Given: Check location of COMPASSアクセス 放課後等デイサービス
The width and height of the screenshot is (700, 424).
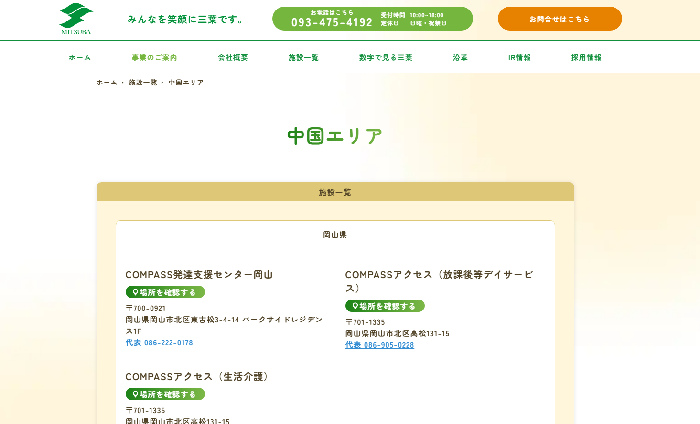Looking at the screenshot, I should (385, 306).
